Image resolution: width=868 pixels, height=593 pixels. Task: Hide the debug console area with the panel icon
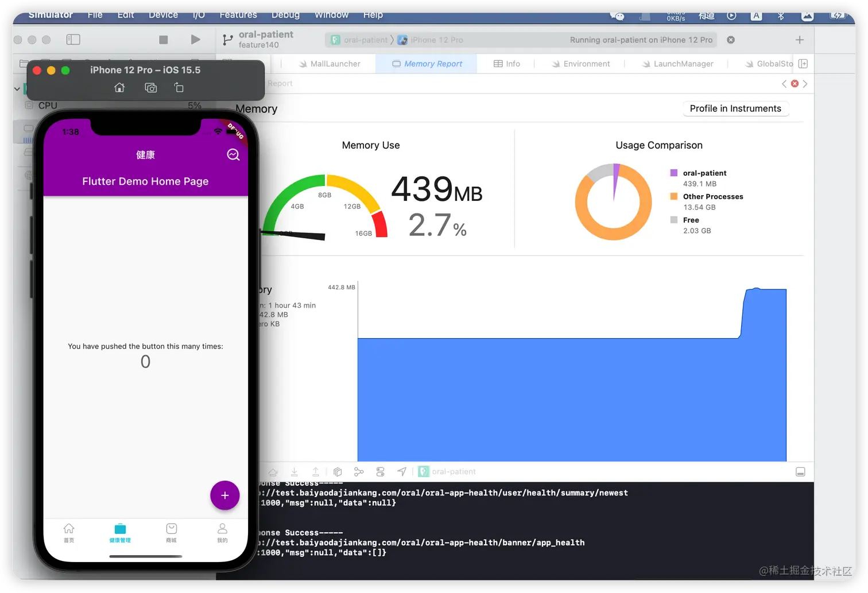[800, 472]
